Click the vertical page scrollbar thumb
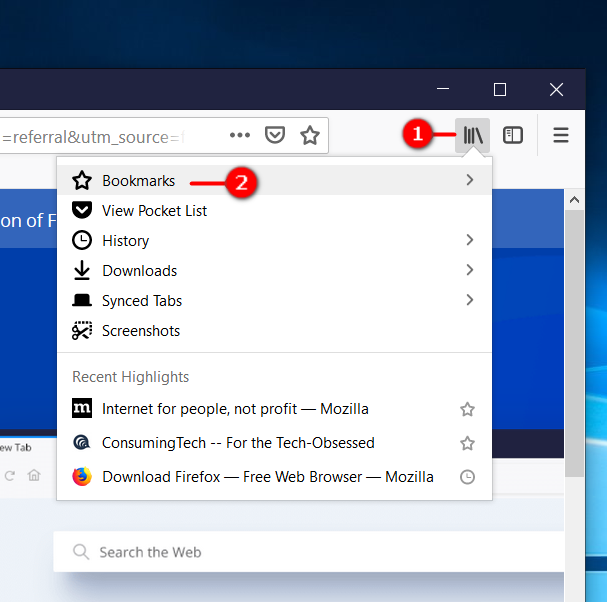 (x=574, y=340)
